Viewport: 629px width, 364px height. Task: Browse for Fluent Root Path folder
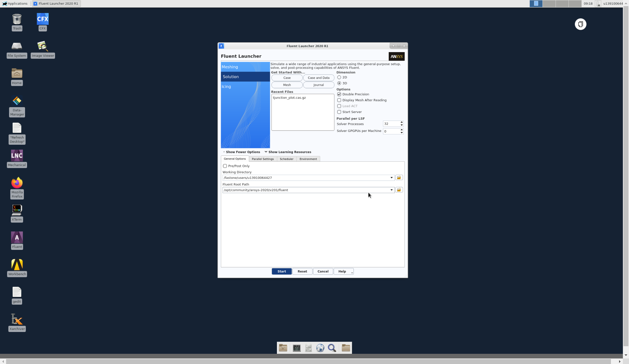pyautogui.click(x=399, y=190)
